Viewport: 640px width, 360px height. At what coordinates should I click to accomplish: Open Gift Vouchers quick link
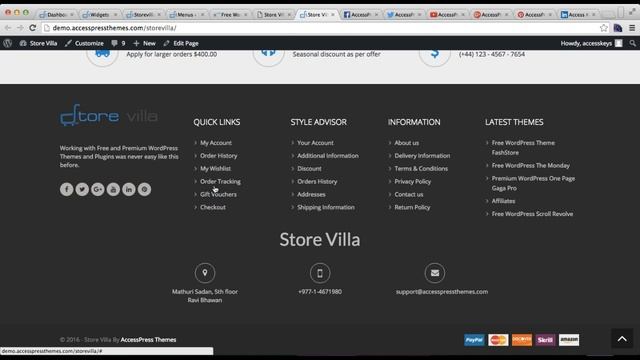(218, 194)
